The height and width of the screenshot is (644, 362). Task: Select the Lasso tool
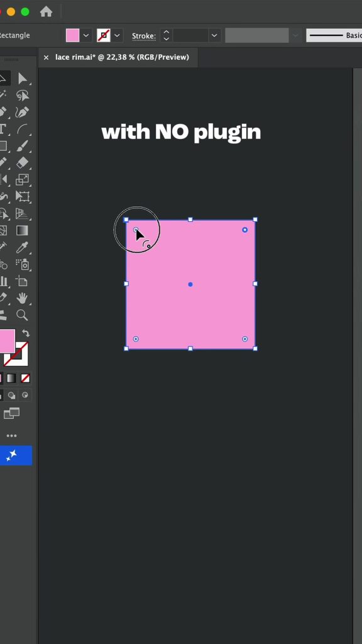click(23, 96)
